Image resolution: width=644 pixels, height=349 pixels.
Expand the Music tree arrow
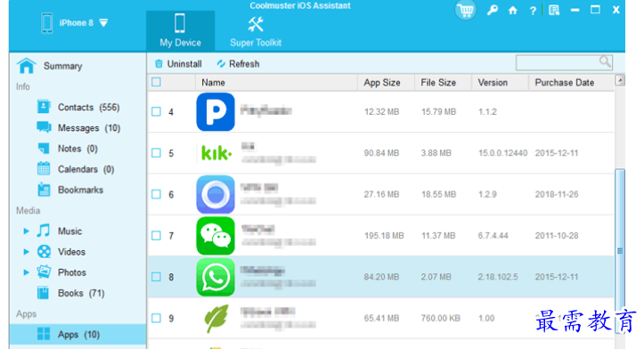(26, 231)
